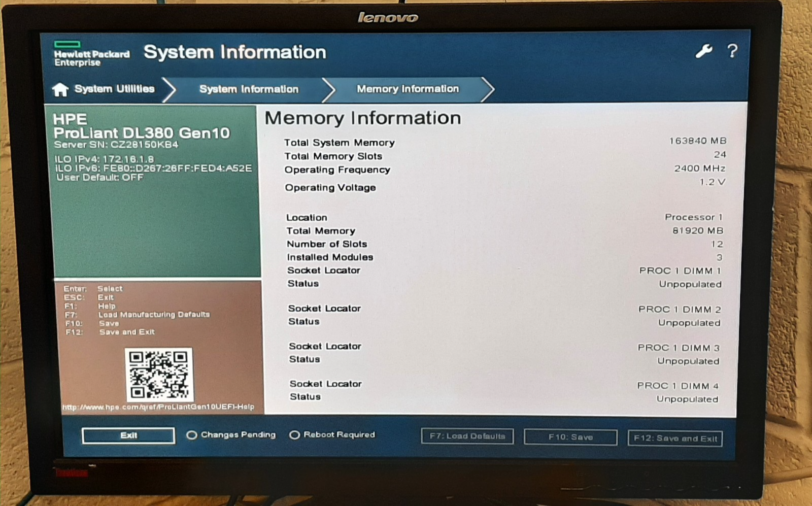Click the Memory Information page heading
The image size is (812, 506).
click(363, 118)
